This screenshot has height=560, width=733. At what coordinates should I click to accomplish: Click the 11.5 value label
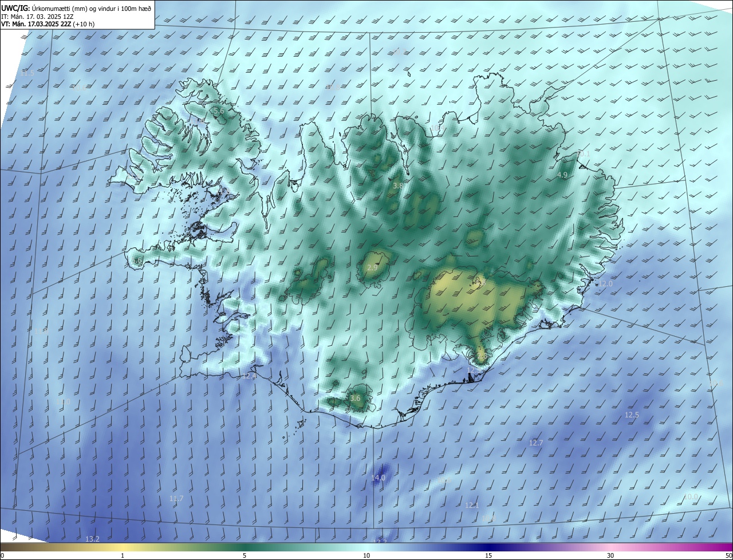(27, 73)
